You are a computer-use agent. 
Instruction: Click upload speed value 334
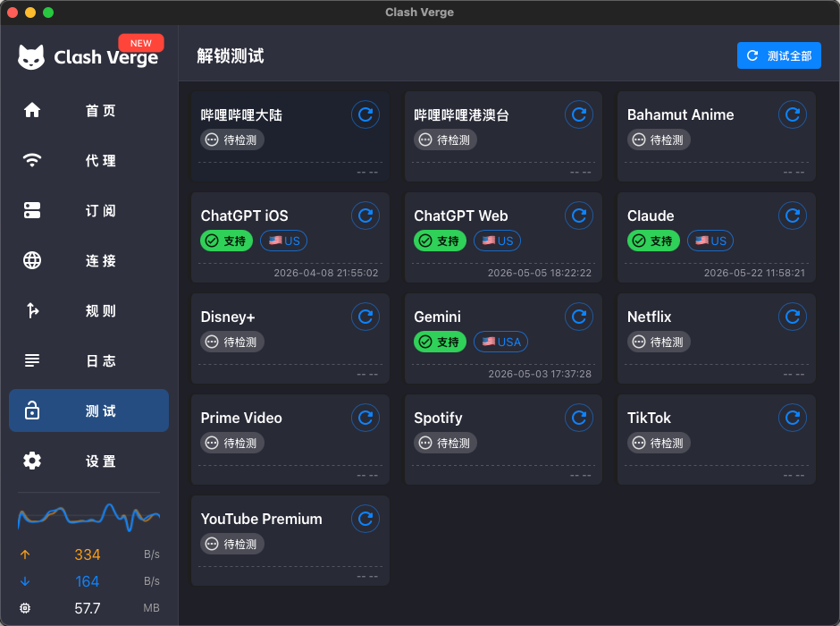[88, 554]
